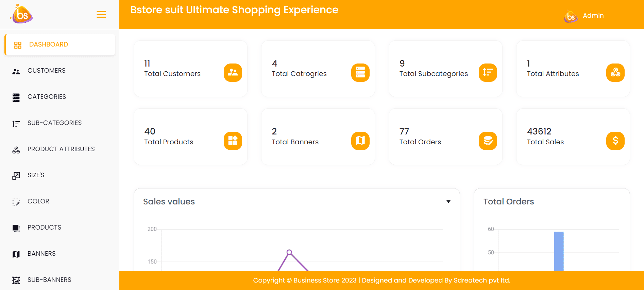Click the blue bar in Total Orders chart

point(559,252)
